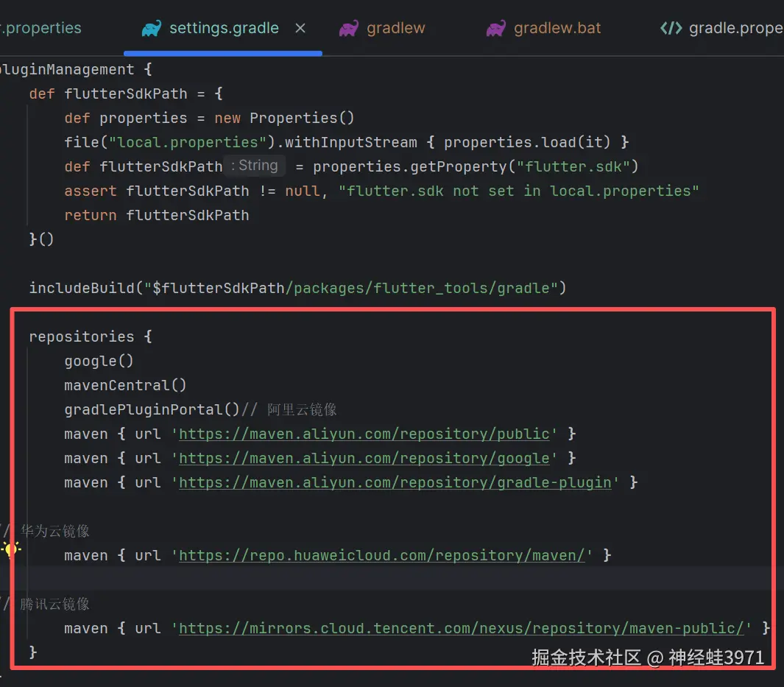Viewport: 784px width, 687px height.
Task: Switch to the gradlew.bat tab
Action: pyautogui.click(x=557, y=29)
